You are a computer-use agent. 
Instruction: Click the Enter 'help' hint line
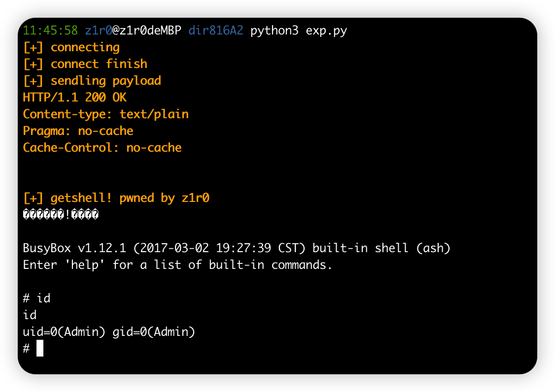[x=177, y=265]
